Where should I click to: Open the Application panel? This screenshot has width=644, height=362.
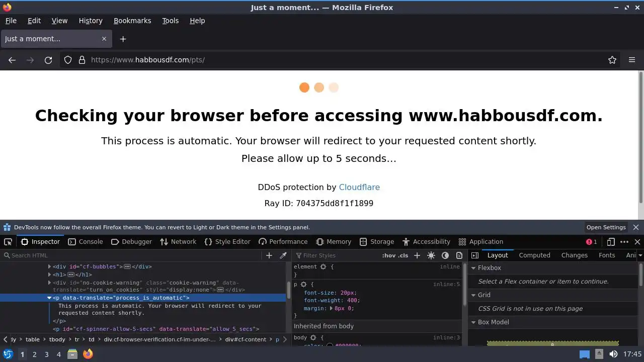(x=480, y=242)
